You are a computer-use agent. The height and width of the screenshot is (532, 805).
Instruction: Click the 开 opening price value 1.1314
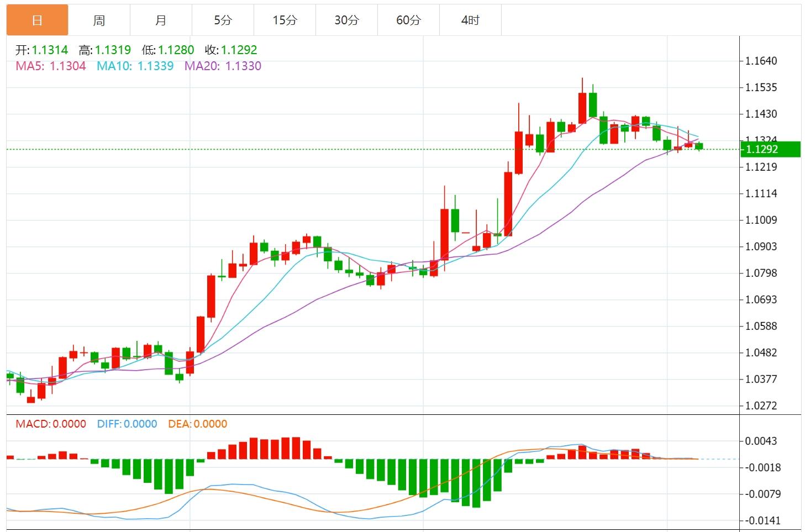50,50
